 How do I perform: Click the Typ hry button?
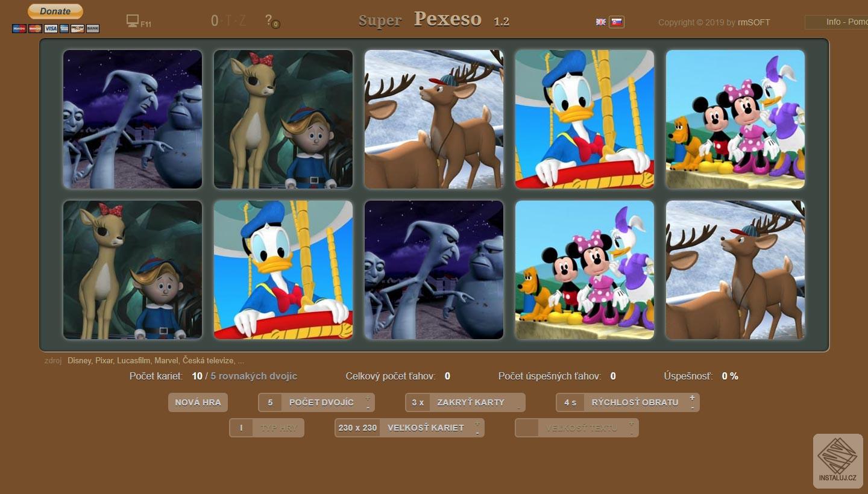click(x=266, y=428)
